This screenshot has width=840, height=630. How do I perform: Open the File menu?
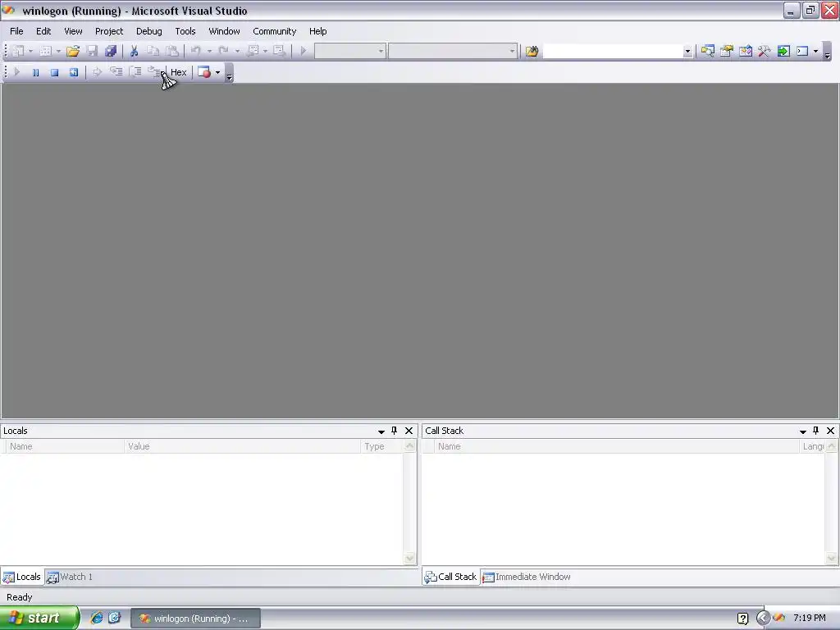tap(16, 31)
